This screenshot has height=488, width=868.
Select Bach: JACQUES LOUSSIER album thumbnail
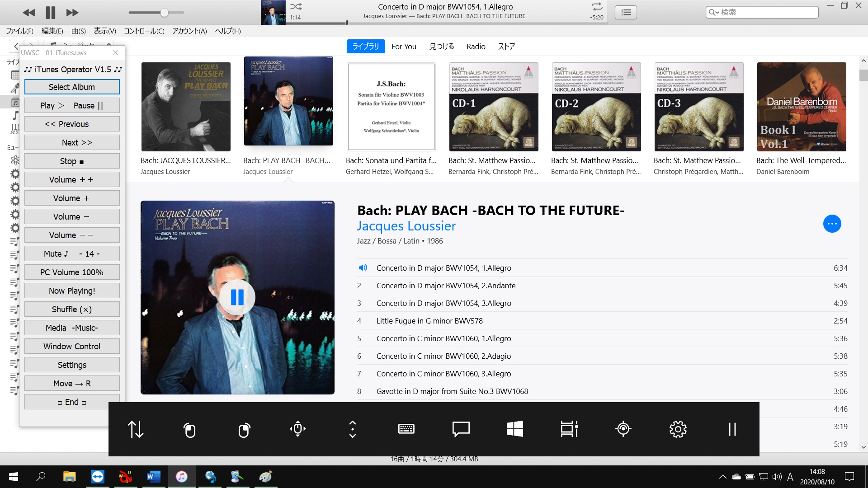point(186,107)
